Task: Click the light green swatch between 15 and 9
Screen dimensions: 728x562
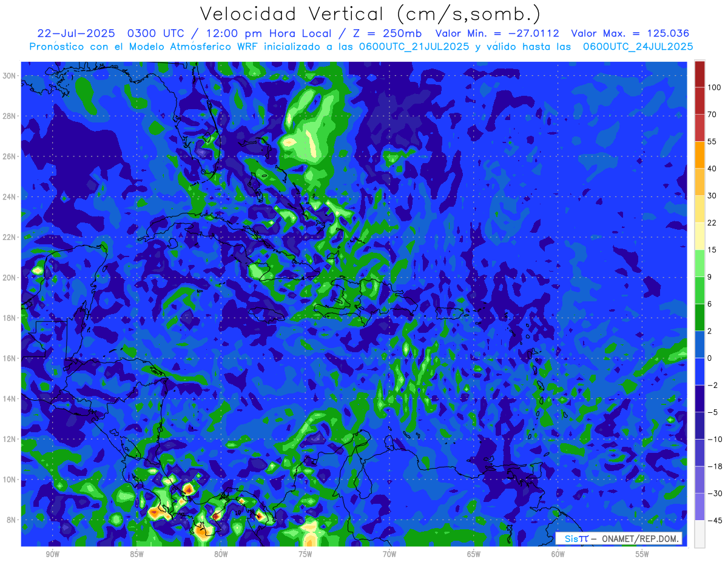Action: (699, 263)
